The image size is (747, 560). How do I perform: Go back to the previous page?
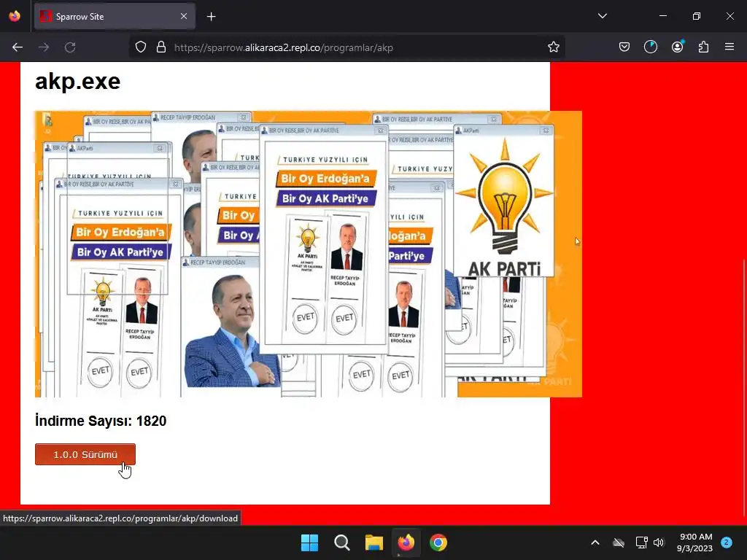[18, 47]
